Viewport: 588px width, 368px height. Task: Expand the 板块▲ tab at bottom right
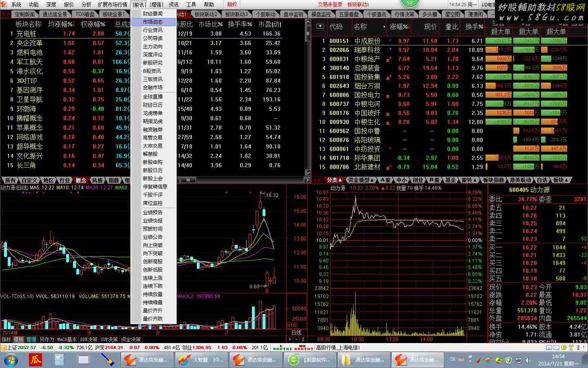pos(561,180)
